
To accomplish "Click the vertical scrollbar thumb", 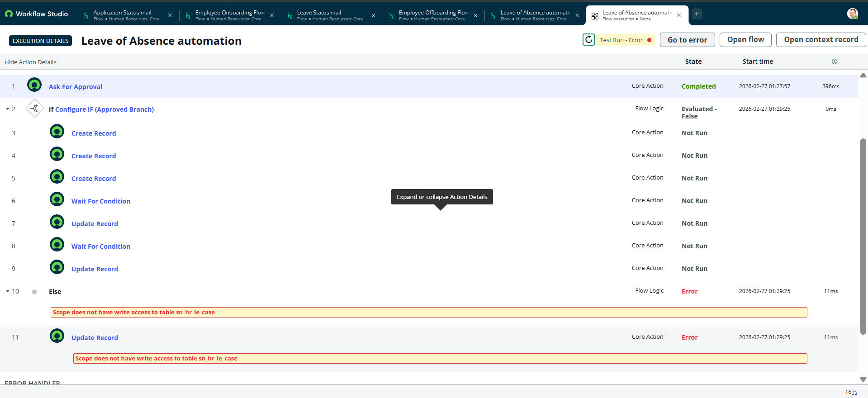I will (863, 236).
